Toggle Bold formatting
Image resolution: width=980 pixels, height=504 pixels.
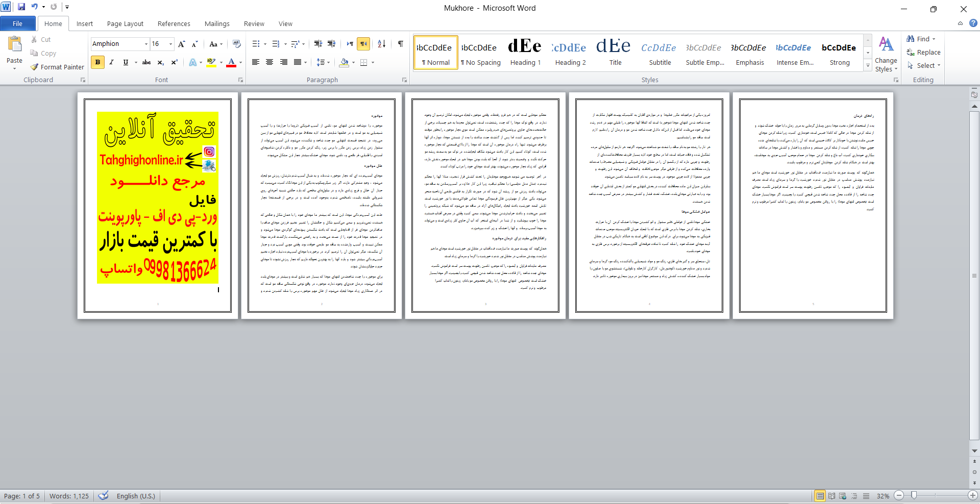tap(97, 62)
